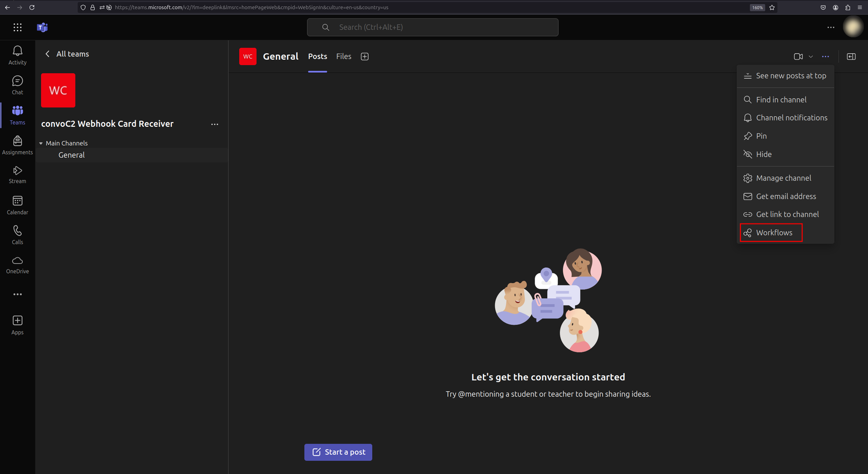This screenshot has width=868, height=474.
Task: Open Assignments from the sidebar
Action: [x=17, y=145]
